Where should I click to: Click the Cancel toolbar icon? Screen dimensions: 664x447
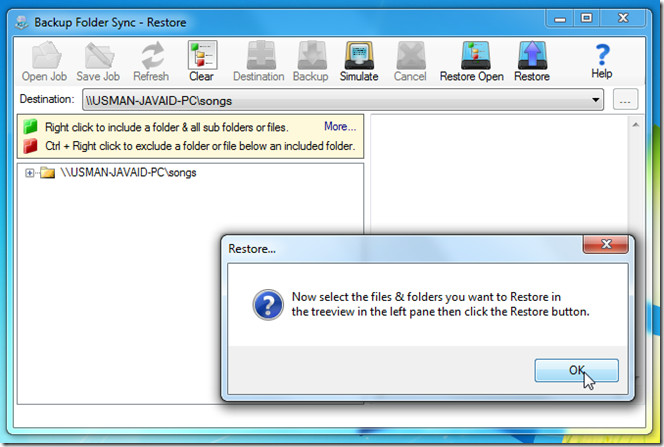pos(411,55)
